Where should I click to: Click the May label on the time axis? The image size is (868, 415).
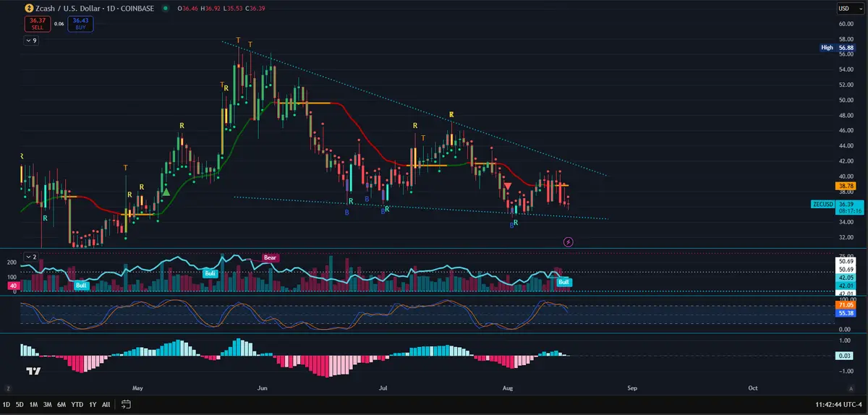[x=138, y=388]
